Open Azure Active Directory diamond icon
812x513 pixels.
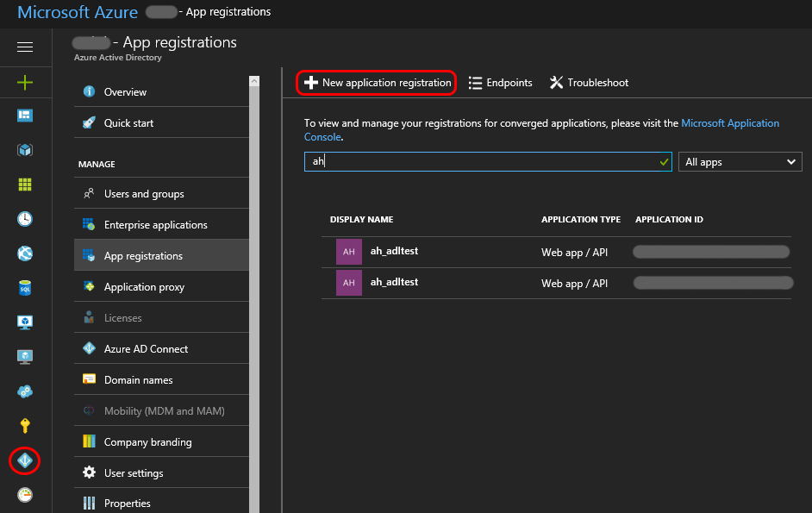pyautogui.click(x=25, y=460)
